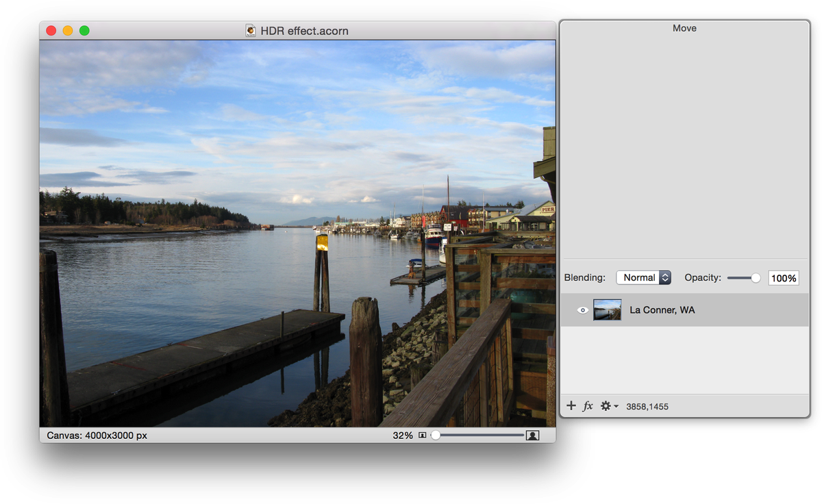The height and width of the screenshot is (504, 822).
Task: Expand the gear action menu arrow
Action: click(616, 405)
